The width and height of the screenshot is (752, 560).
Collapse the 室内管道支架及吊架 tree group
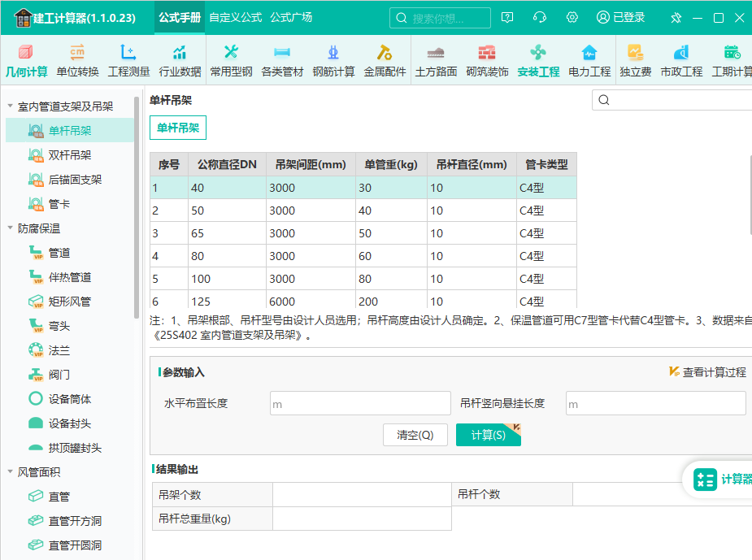pyautogui.click(x=10, y=106)
